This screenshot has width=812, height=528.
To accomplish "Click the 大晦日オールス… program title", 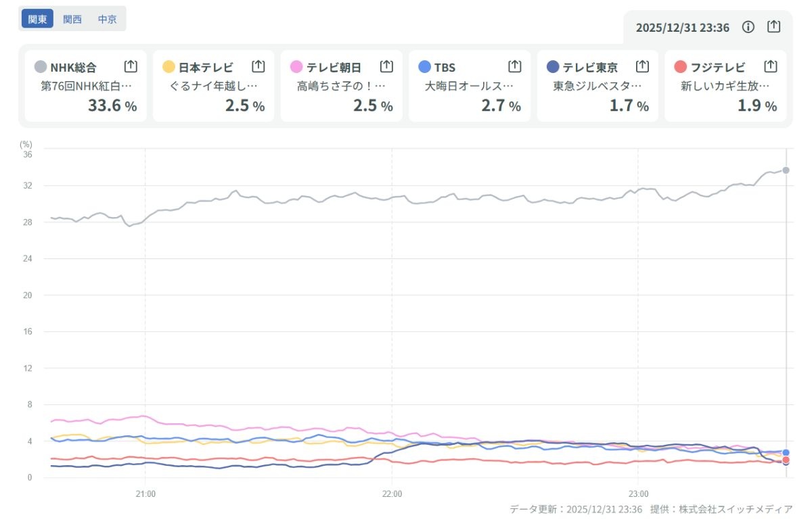I will click(469, 87).
